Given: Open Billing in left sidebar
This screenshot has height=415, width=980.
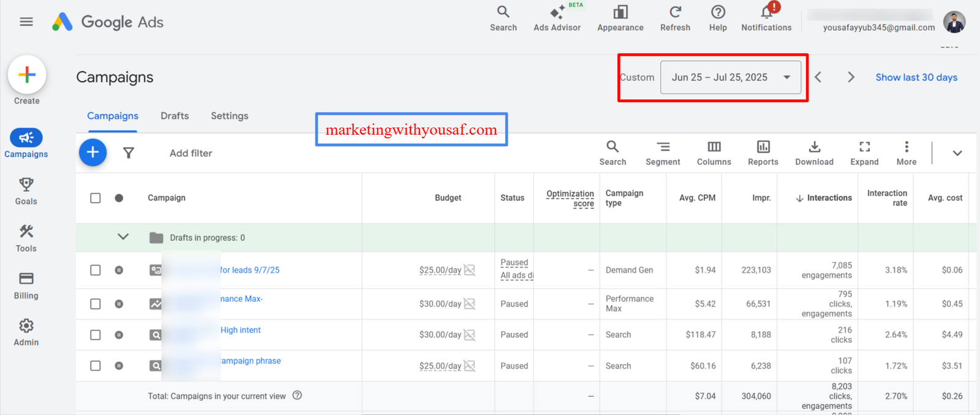Looking at the screenshot, I should (26, 286).
